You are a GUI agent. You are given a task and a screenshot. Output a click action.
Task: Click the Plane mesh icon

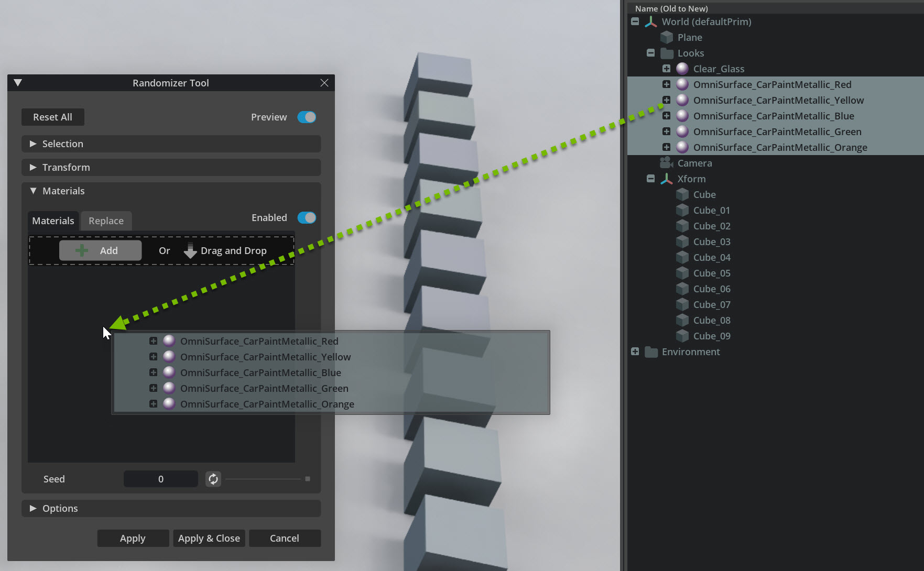point(667,38)
